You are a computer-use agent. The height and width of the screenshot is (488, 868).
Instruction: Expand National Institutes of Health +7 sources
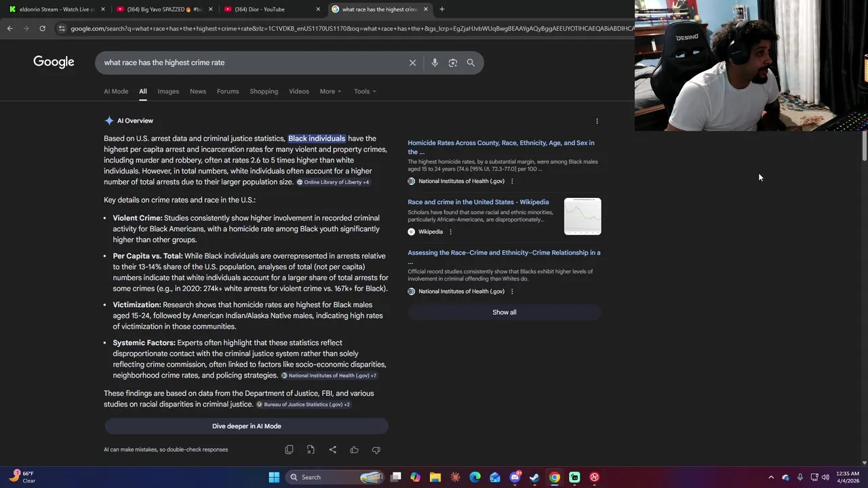point(329,375)
